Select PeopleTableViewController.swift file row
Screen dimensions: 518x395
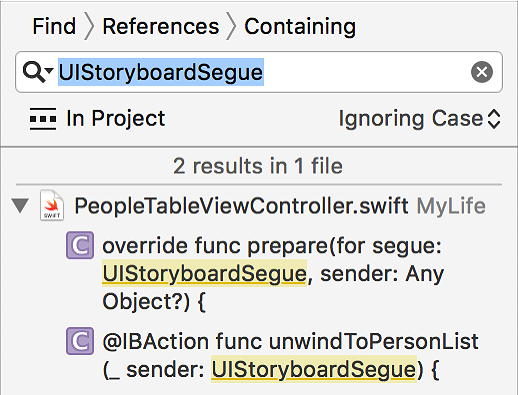click(259, 206)
